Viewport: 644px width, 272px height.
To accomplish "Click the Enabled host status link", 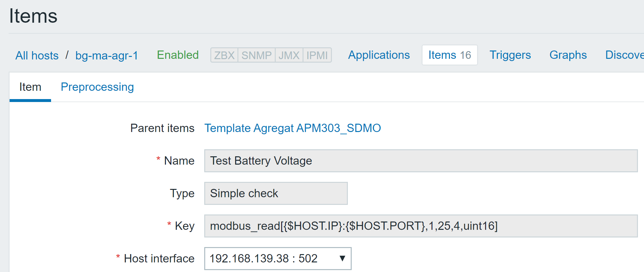I will [x=178, y=55].
